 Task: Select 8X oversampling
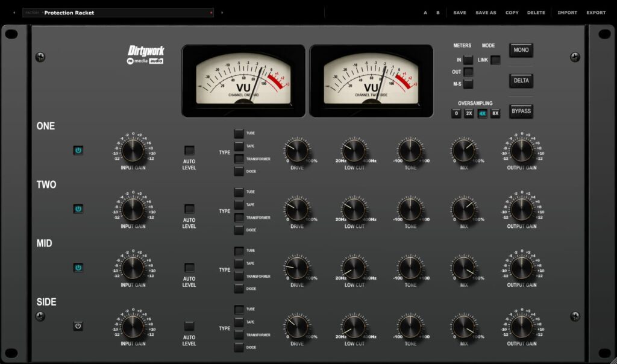click(x=495, y=113)
